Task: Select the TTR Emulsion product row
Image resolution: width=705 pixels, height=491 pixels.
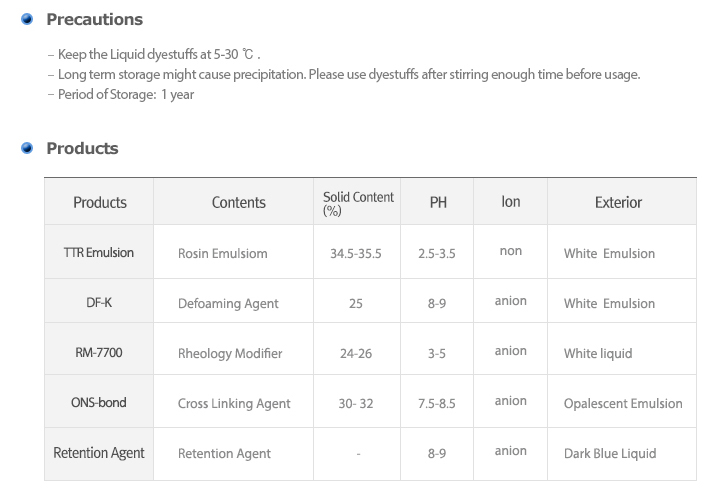Action: pos(370,252)
